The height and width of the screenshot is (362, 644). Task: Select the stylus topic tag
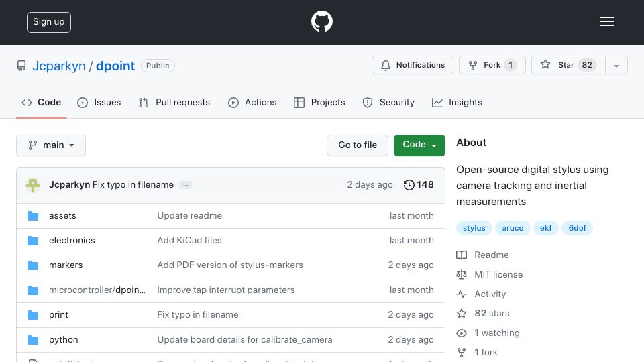point(474,228)
